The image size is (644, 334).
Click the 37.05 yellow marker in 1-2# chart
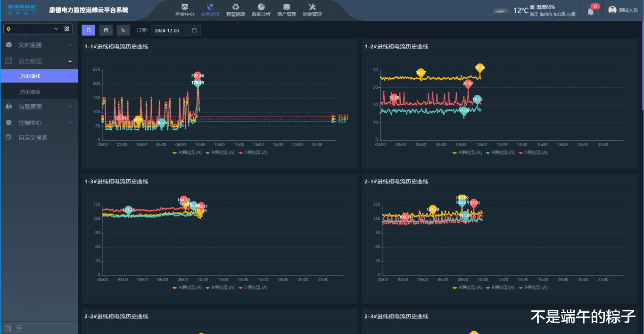[480, 68]
